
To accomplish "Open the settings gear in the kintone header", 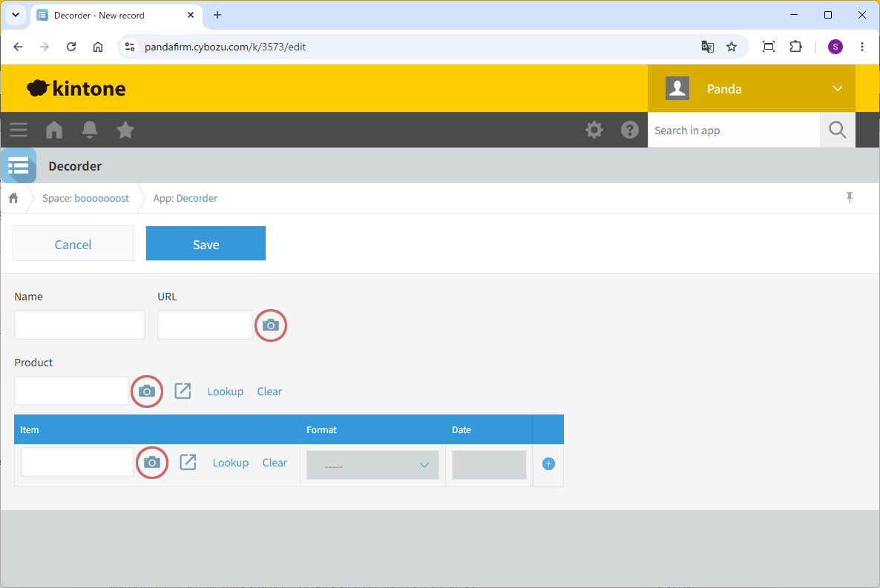I will pos(594,131).
